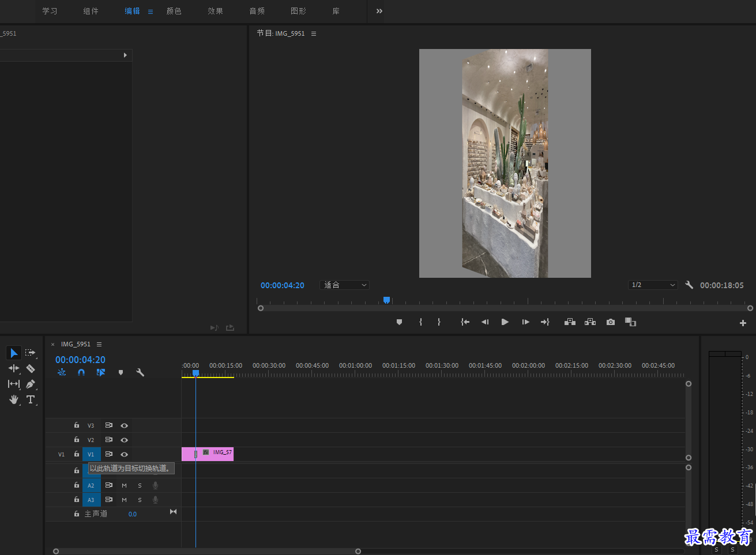The width and height of the screenshot is (756, 555).
Task: Close the IMG_5951 timeline tab
Action: point(53,344)
